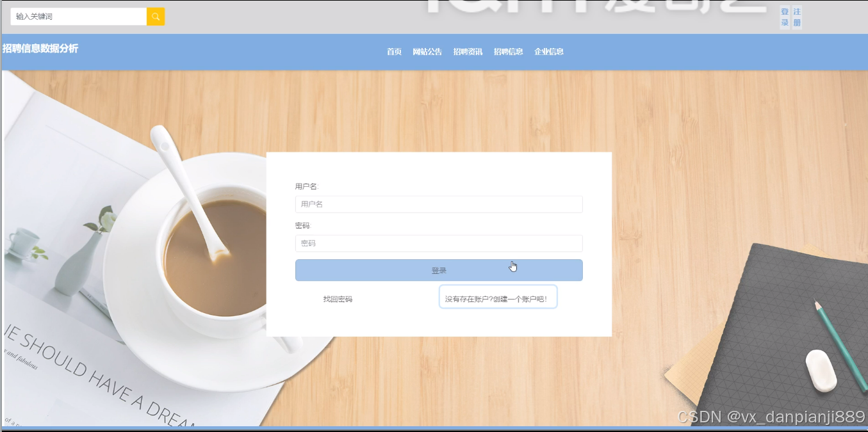Open the 登录 link at top right

coord(785,17)
